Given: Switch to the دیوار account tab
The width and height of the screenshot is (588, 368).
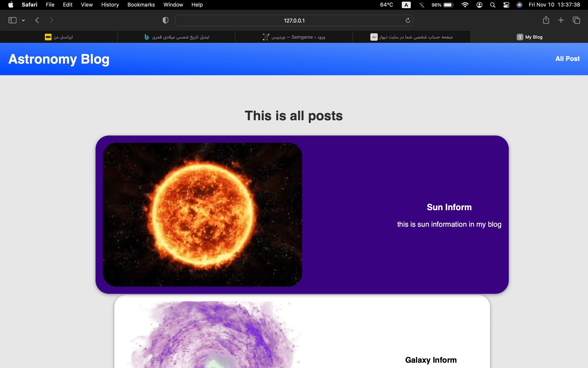Looking at the screenshot, I should 412,37.
